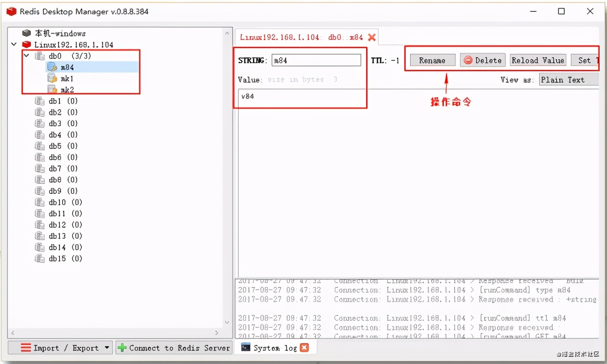Click the db1 database icon
The height and width of the screenshot is (364, 607).
(x=40, y=101)
